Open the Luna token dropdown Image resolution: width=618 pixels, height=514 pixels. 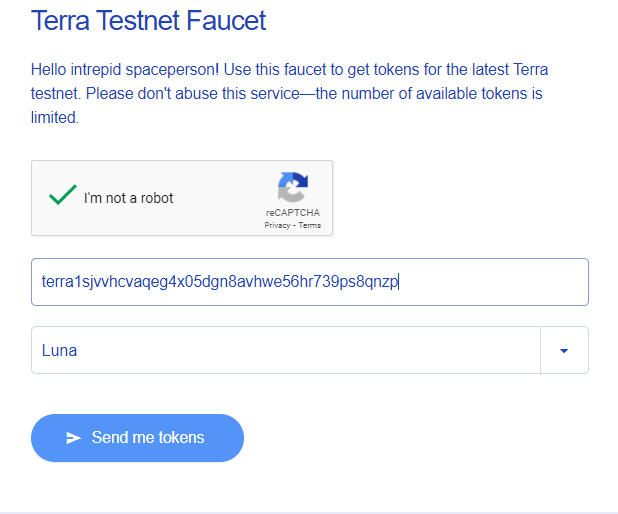coord(310,350)
